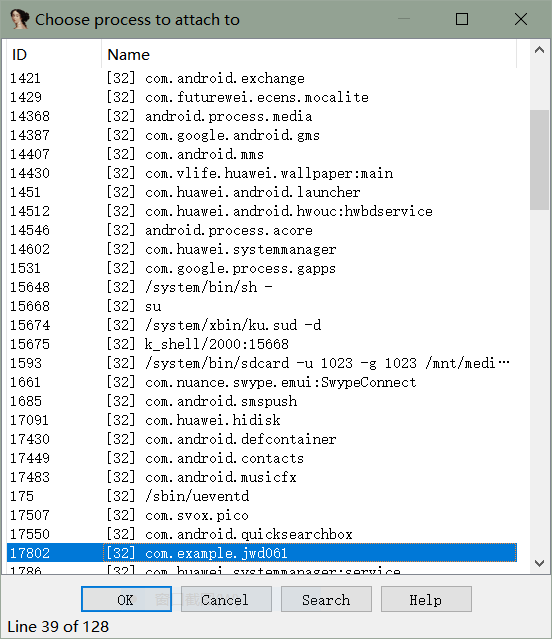Select com.google.android.gms row
Image resolution: width=552 pixels, height=639 pixels.
point(262,135)
